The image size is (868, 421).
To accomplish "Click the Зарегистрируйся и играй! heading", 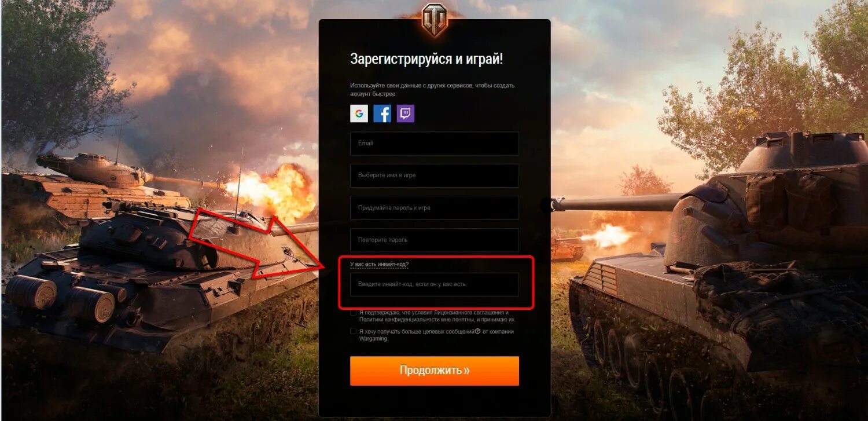I will click(x=426, y=59).
